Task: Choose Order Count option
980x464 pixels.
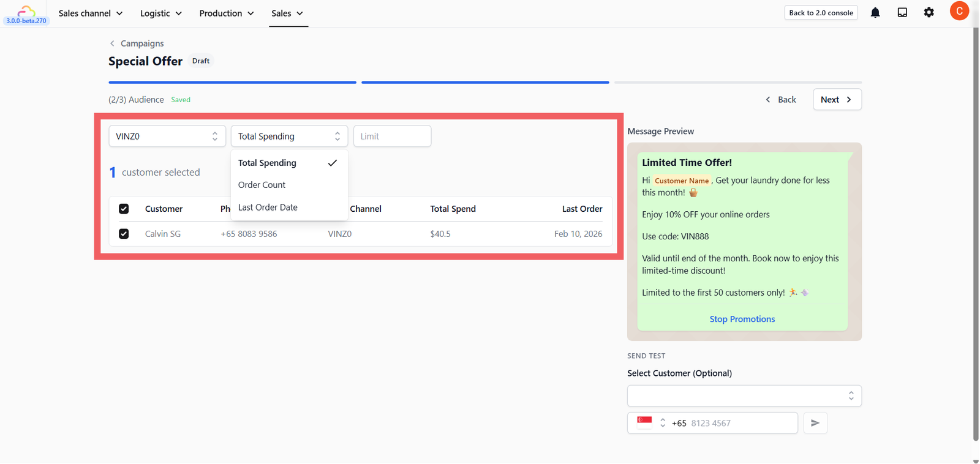Action: pos(289,185)
